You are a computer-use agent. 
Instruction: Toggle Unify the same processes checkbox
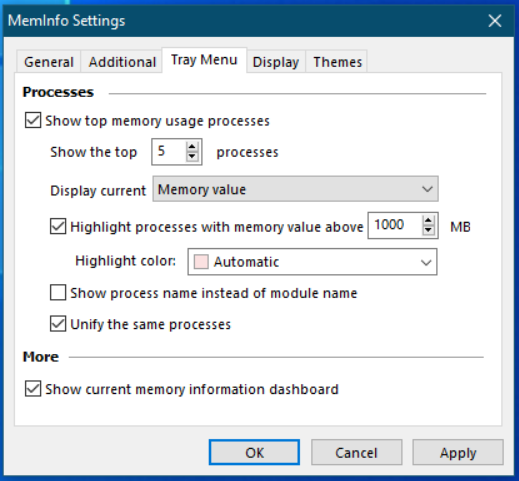[x=58, y=324]
